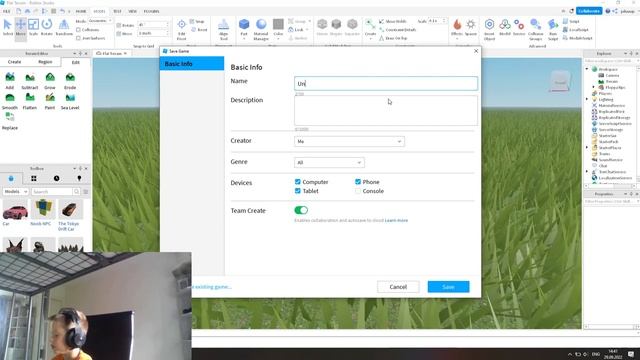Screen dimensions: 640x360
Task: Activate the Transform tool in ribbon
Action: [64, 27]
